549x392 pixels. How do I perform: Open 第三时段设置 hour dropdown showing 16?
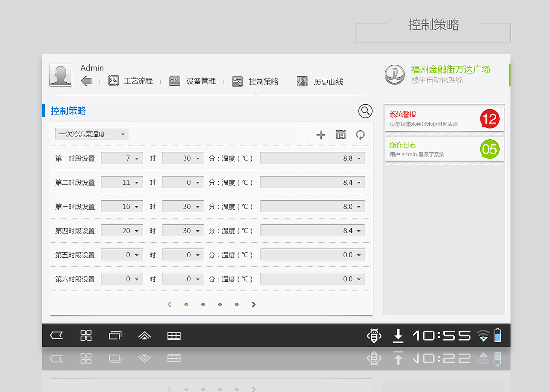122,206
